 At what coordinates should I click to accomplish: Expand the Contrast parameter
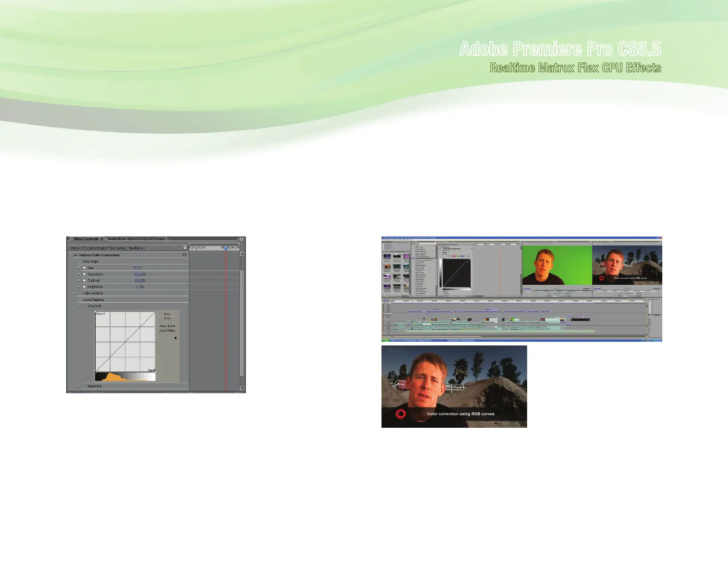[x=79, y=280]
